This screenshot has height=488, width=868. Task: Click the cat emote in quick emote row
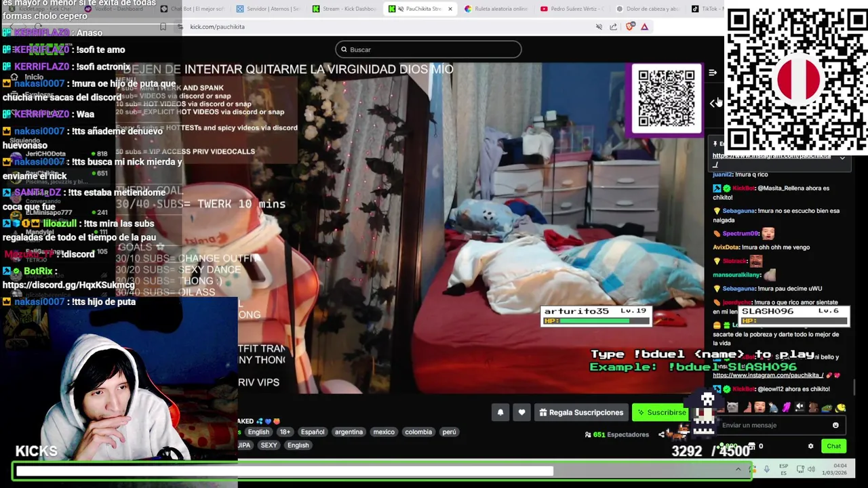pyautogui.click(x=732, y=407)
